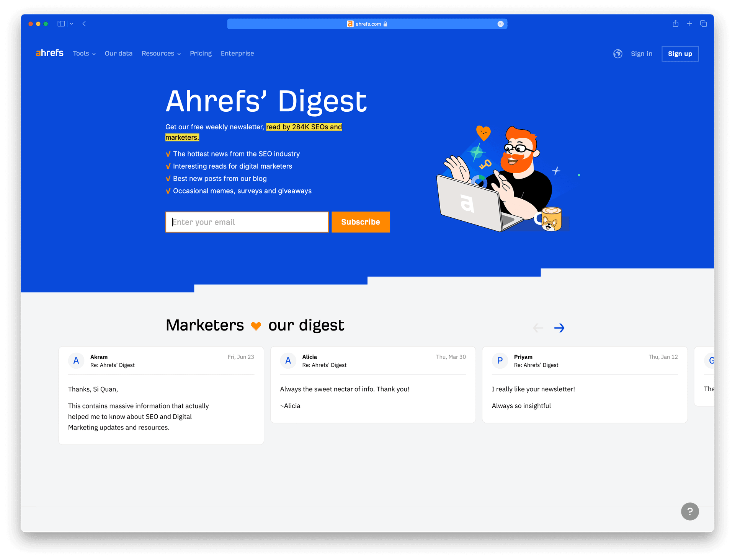Focus the Enter your email field
This screenshot has height=560, width=735.
coord(247,222)
